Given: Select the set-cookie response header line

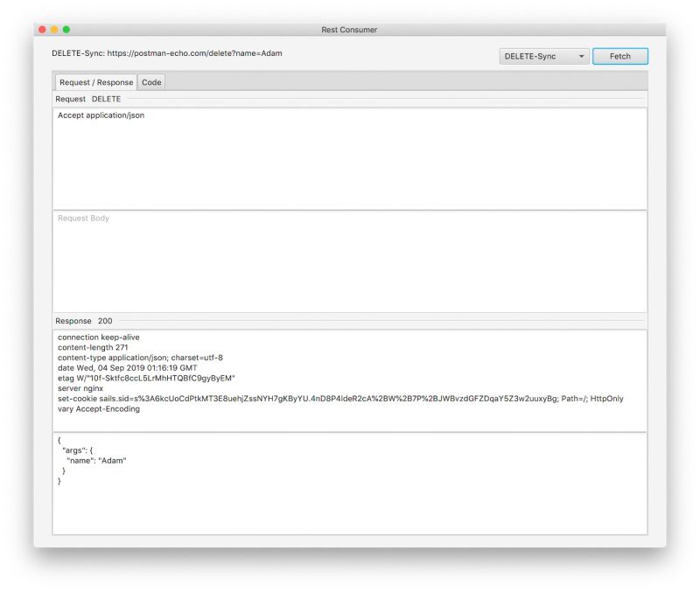Looking at the screenshot, I should tap(262, 398).
